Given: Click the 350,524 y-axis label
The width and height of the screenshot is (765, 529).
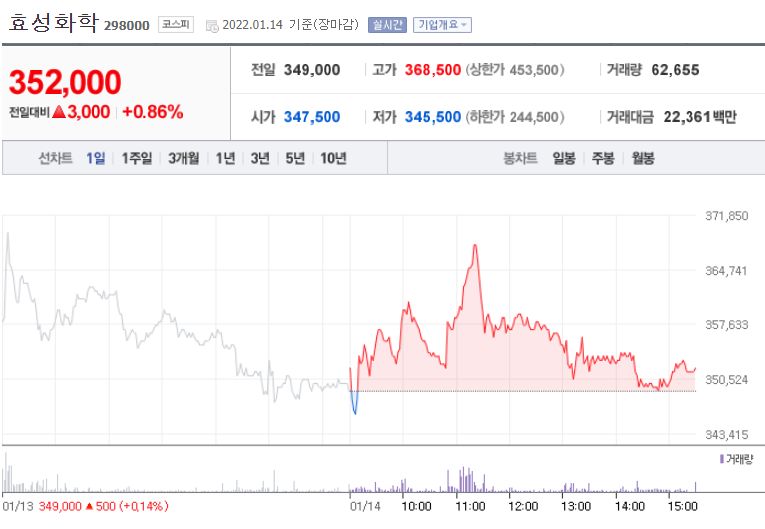Looking at the screenshot, I should pos(726,380).
